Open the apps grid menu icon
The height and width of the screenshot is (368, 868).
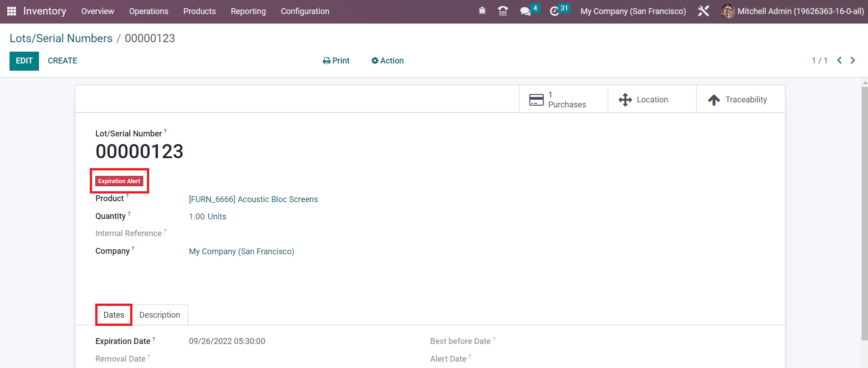coord(11,11)
